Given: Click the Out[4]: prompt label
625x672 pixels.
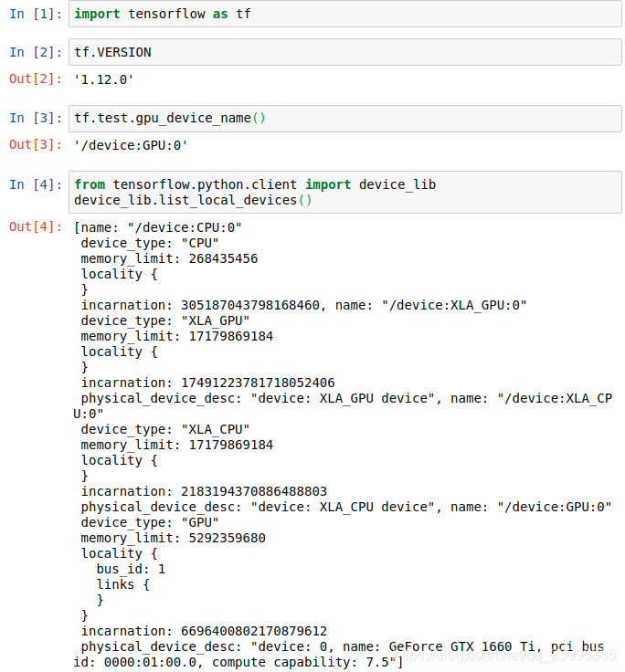Looking at the screenshot, I should coord(36,226).
